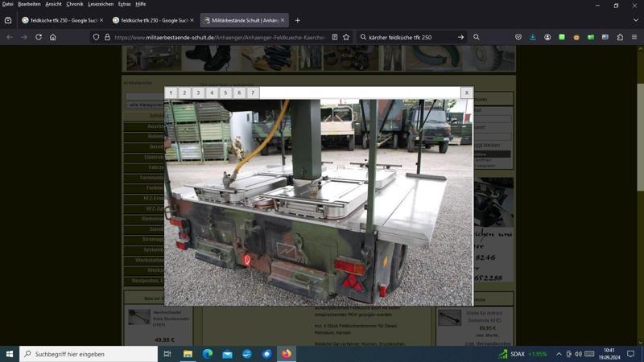Show image 4 in gallery
This screenshot has height=362, width=644.
pos(212,93)
